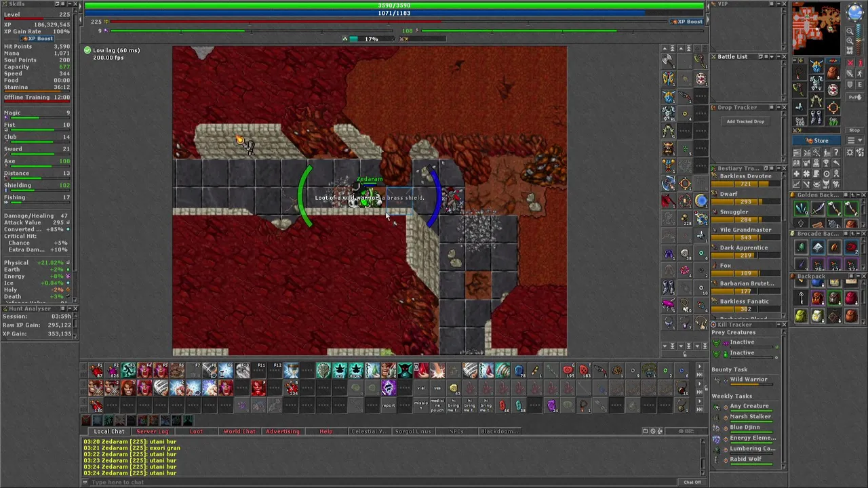This screenshot has height=488, width=868.
Task: Toggle expert mode 'E' button
Action: (x=859, y=85)
